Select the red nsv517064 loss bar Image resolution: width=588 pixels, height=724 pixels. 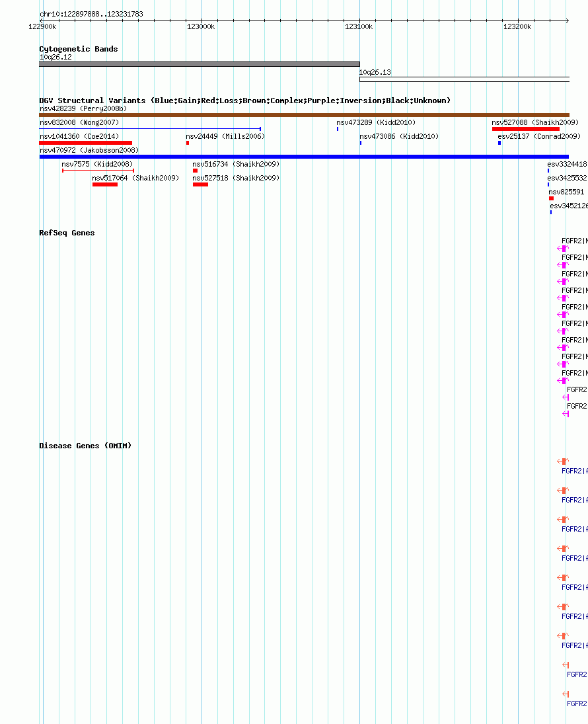click(105, 184)
